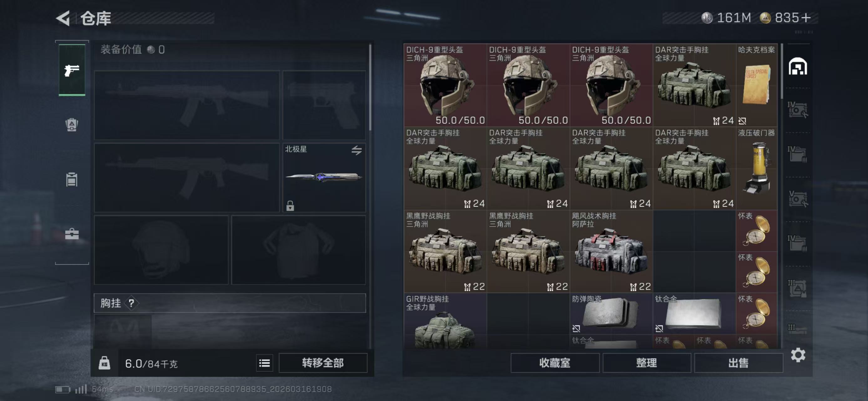Open the 收藏室 button
Image resolution: width=868 pixels, height=401 pixels.
pyautogui.click(x=555, y=363)
